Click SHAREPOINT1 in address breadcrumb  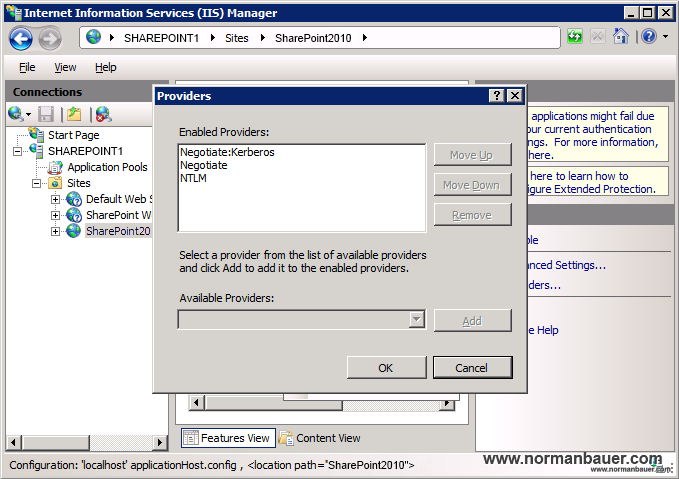click(162, 38)
